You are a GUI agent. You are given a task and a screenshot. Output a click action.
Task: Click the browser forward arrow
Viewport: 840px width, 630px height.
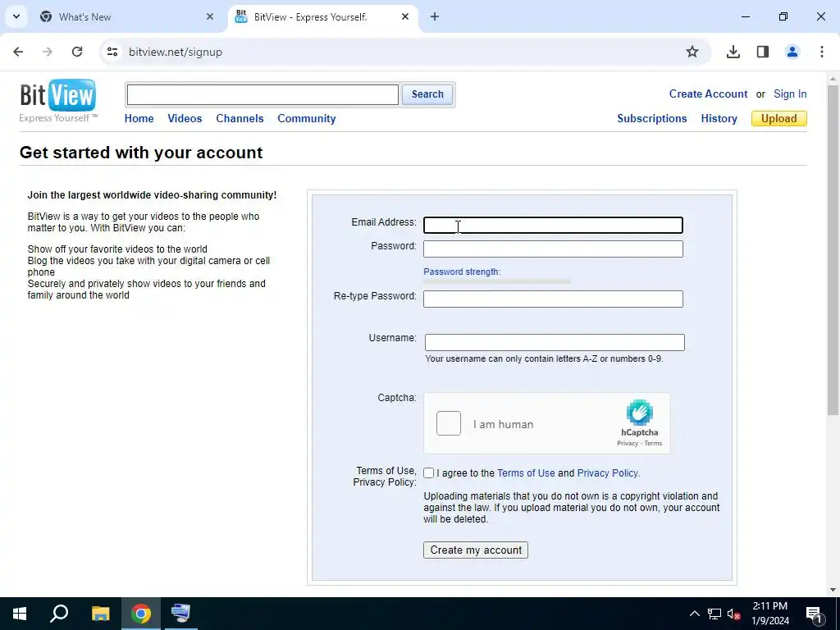(48, 52)
